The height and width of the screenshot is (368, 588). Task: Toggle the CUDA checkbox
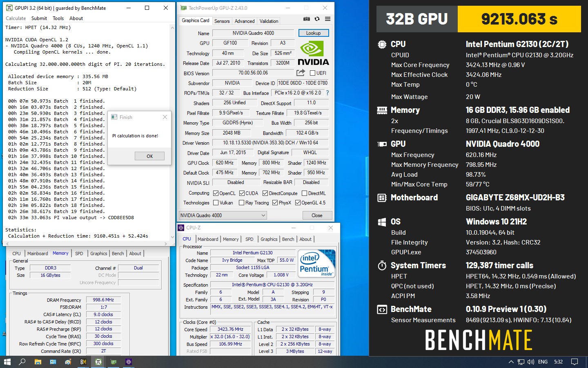tap(242, 193)
